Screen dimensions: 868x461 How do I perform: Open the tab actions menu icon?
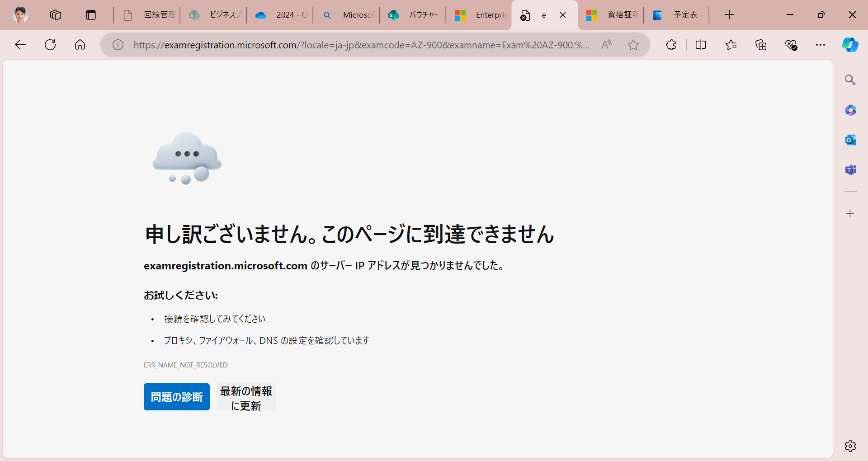(91, 15)
